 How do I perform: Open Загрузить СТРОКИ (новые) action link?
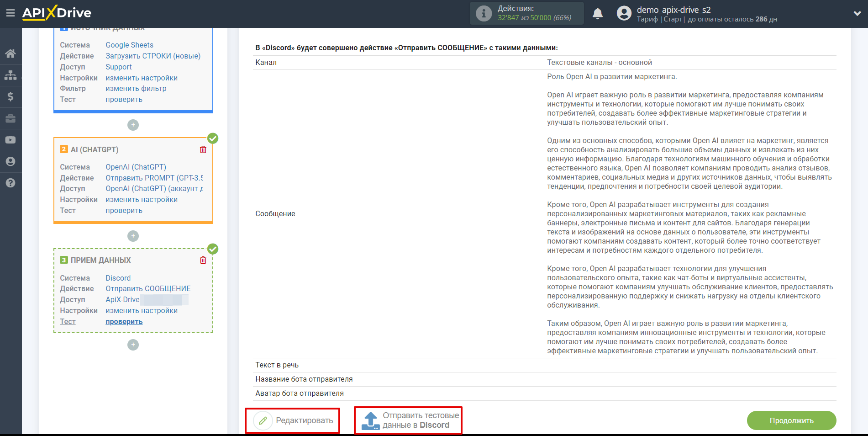[153, 56]
